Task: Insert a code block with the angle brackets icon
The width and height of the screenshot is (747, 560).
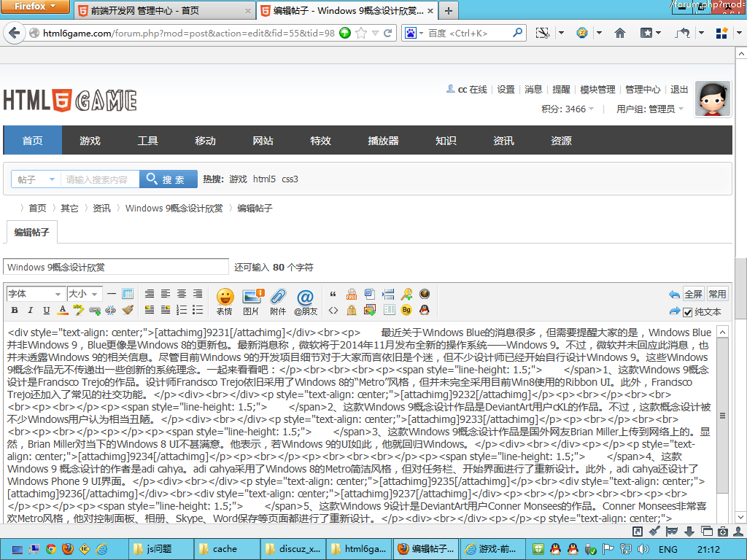Action: tap(333, 311)
